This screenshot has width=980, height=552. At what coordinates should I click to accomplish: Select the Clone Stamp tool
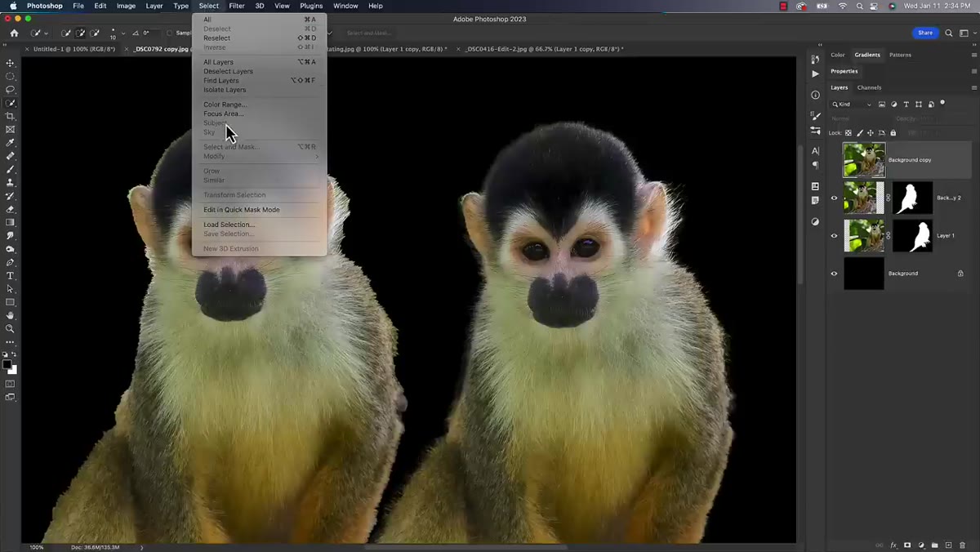[x=11, y=183]
